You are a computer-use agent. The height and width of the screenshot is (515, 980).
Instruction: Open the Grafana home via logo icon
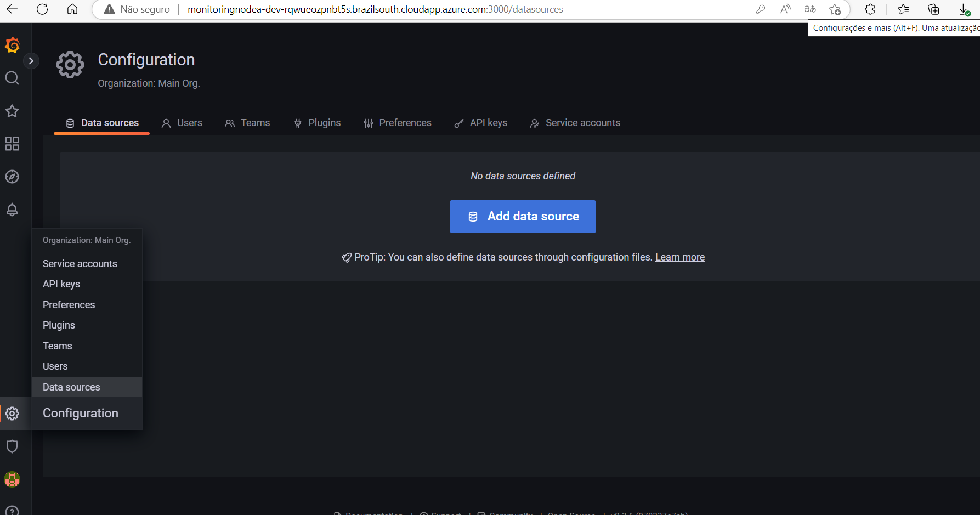click(x=12, y=45)
